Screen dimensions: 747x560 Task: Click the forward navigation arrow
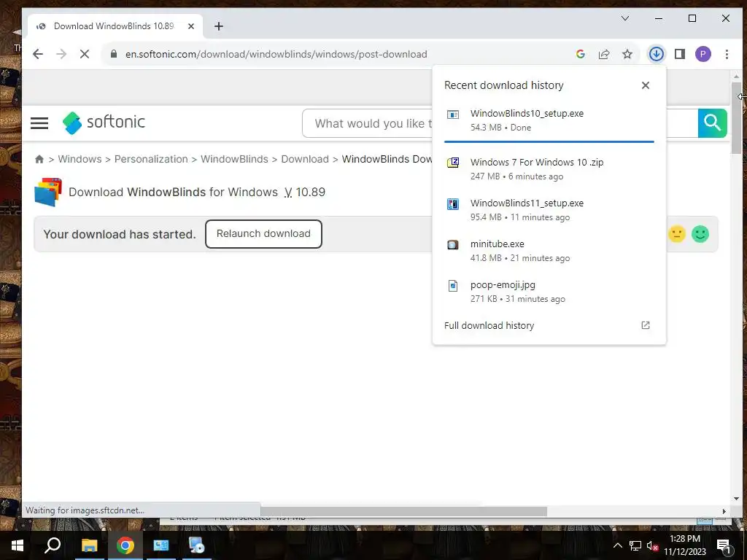pos(61,54)
